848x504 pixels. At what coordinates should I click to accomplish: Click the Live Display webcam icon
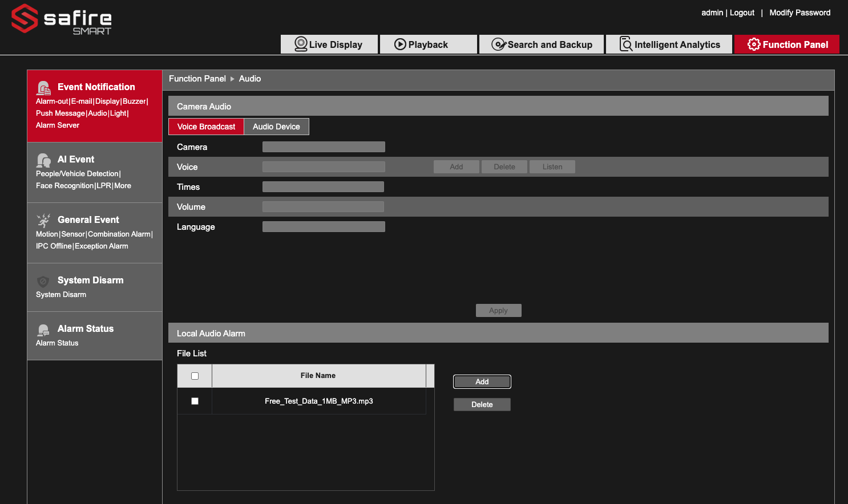tap(301, 44)
